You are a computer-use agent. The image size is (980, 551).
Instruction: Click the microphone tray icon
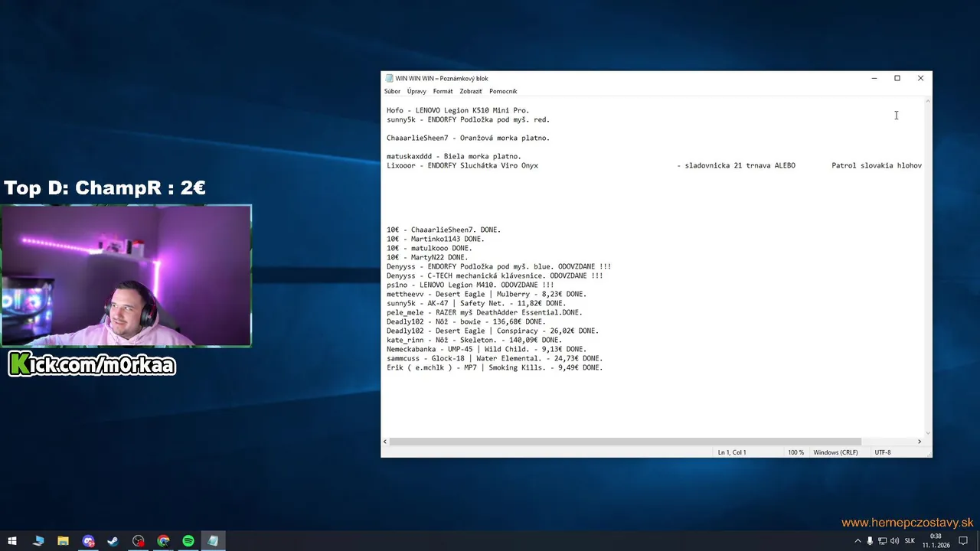coord(870,541)
